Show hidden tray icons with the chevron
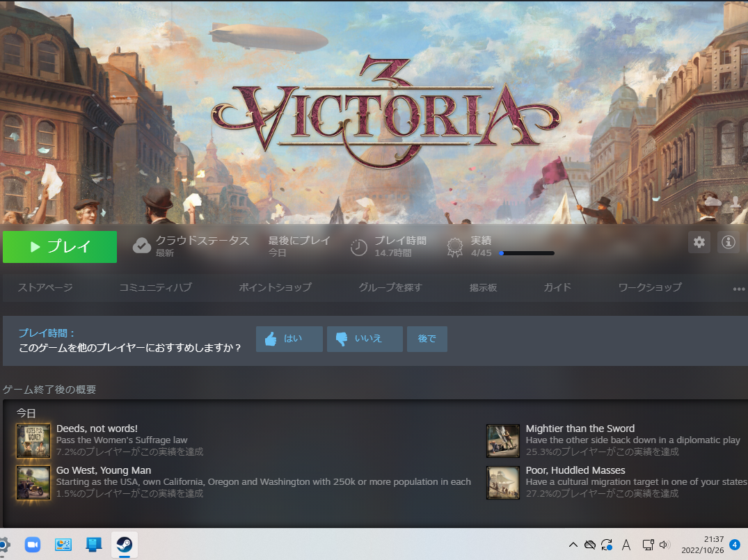 (573, 545)
